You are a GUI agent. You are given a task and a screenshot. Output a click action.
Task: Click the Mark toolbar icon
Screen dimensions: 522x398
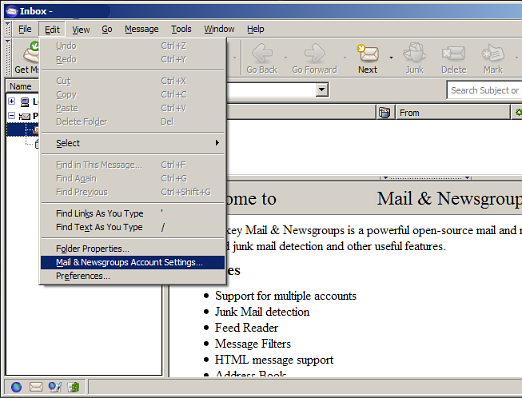click(x=493, y=53)
